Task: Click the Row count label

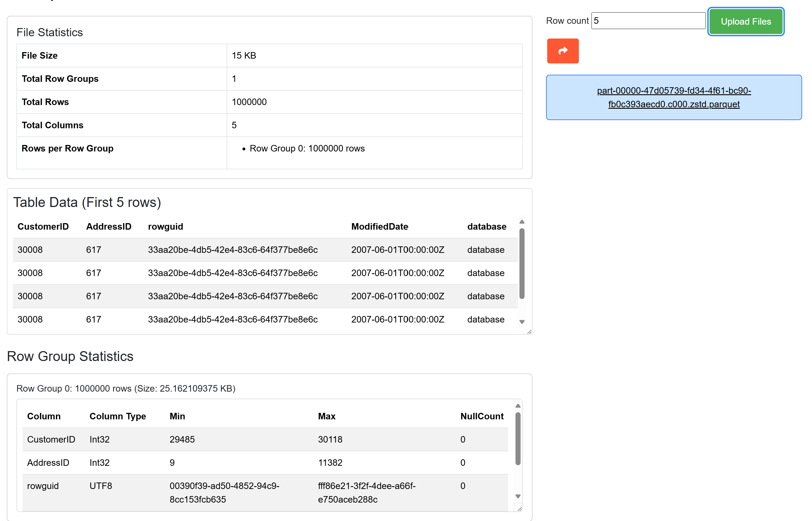Action: coord(567,21)
